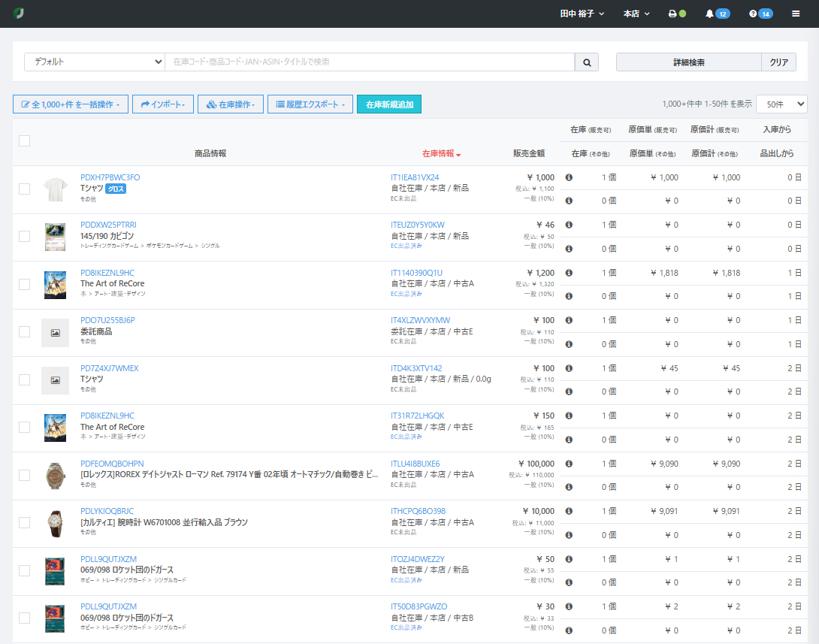
Task: Open the デフォルト search type dropdown
Action: 95,62
